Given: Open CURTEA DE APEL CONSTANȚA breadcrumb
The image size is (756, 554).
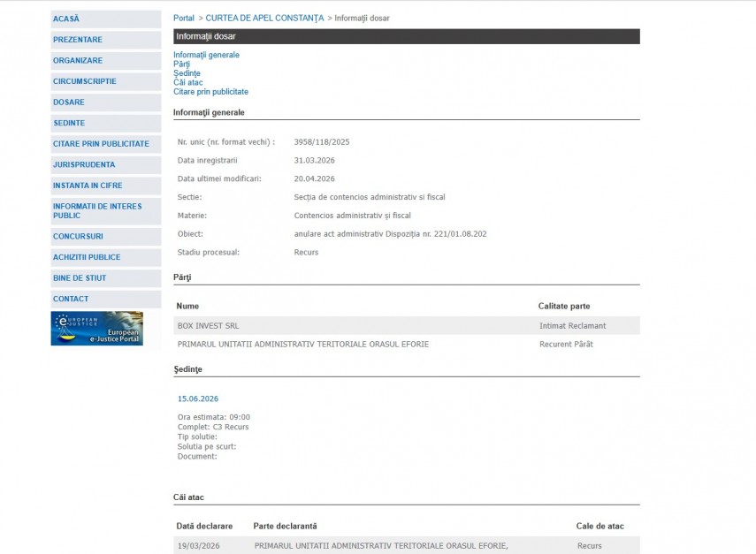Looking at the screenshot, I should [x=264, y=18].
